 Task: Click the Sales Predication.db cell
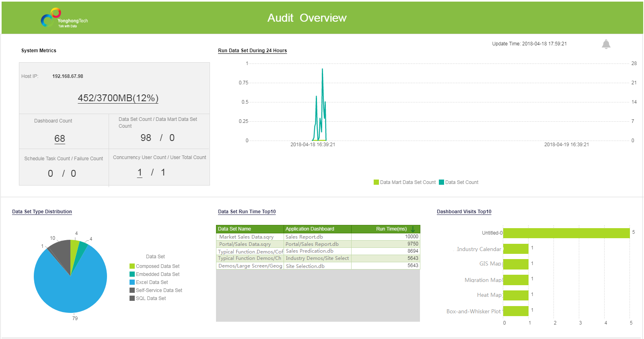(317, 251)
